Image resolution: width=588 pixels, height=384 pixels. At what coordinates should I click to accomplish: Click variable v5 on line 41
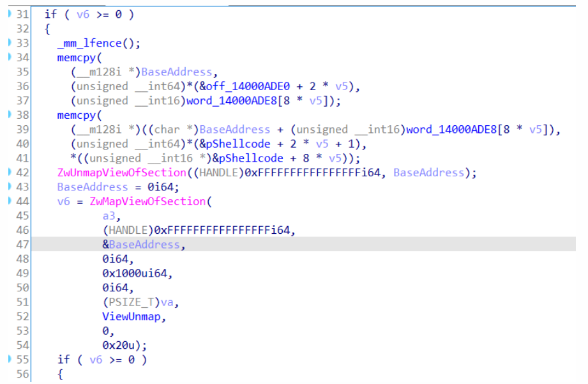335,158
